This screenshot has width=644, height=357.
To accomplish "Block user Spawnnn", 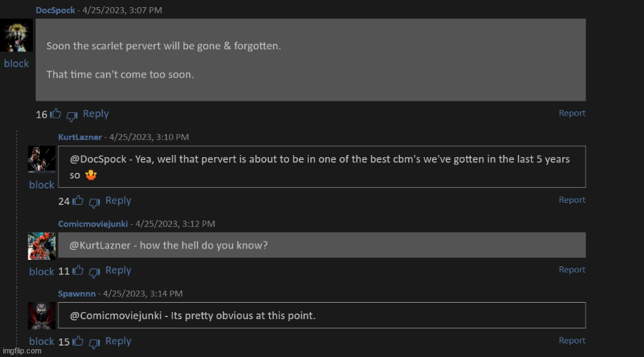I will (x=41, y=341).
